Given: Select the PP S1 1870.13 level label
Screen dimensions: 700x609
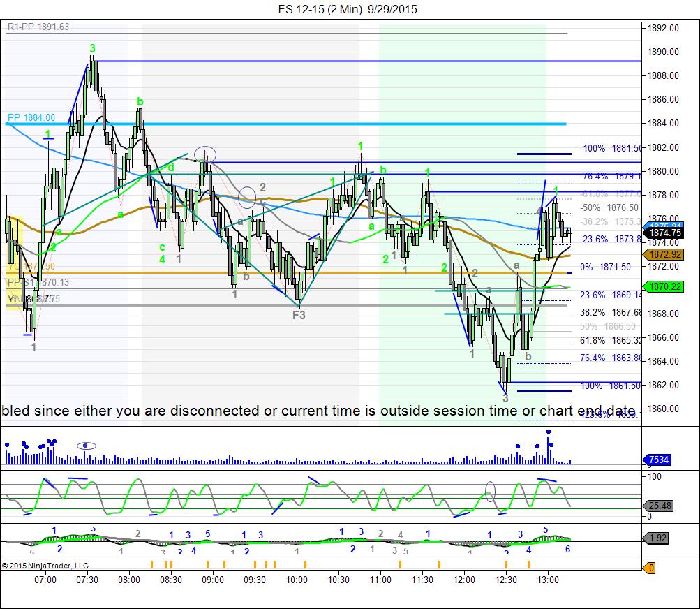Looking at the screenshot, I should [38, 282].
